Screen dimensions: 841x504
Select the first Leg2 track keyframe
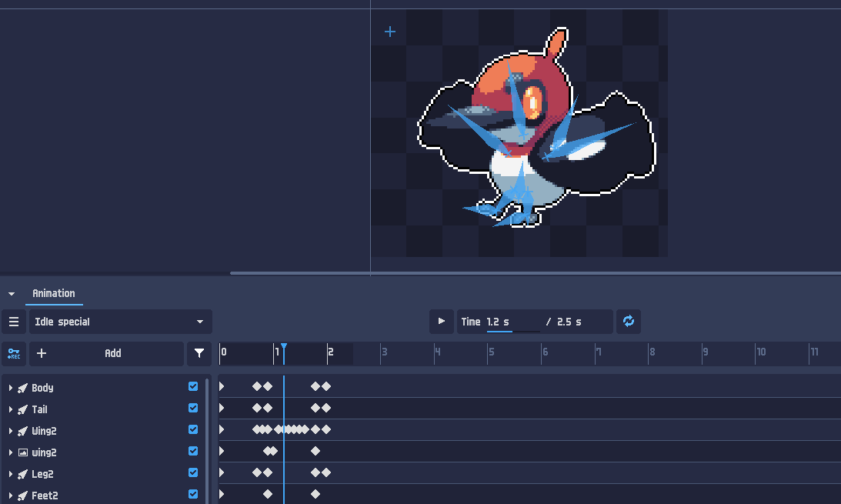click(257, 472)
